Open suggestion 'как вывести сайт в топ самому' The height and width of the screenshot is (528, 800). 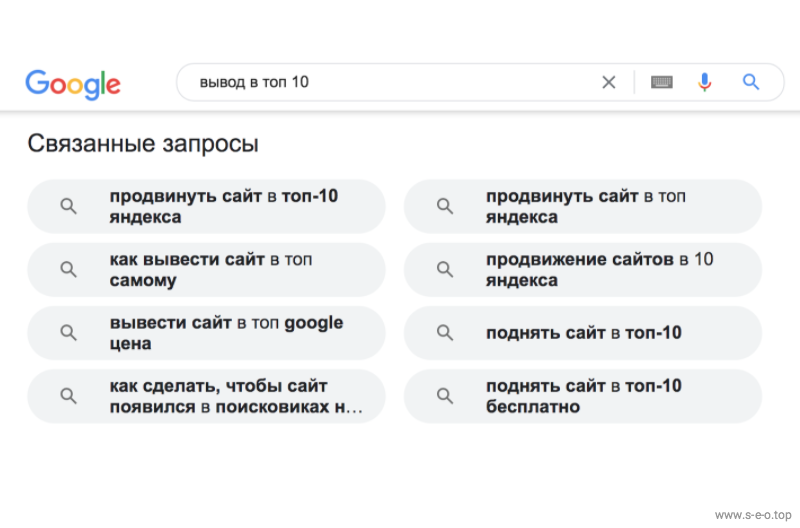click(206, 270)
